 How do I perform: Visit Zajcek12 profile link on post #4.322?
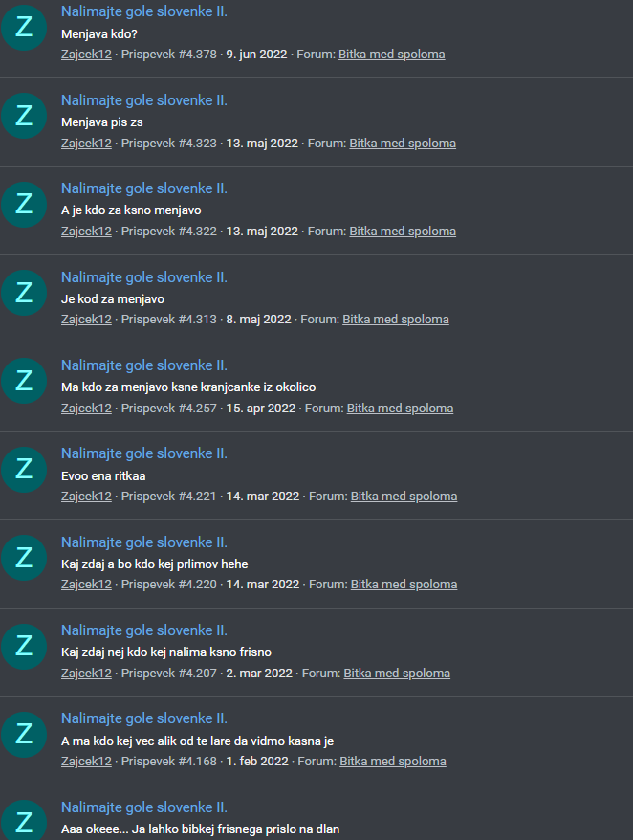(x=86, y=232)
